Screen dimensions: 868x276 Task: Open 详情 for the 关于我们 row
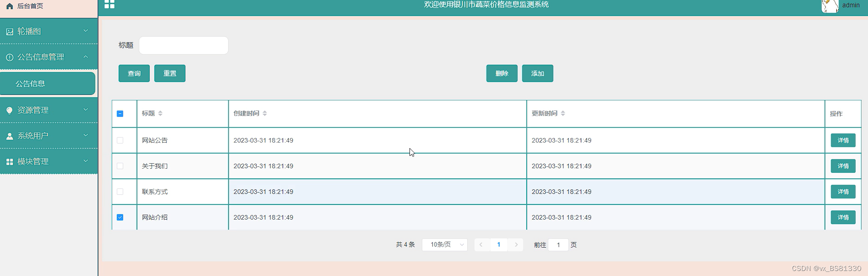(x=843, y=166)
